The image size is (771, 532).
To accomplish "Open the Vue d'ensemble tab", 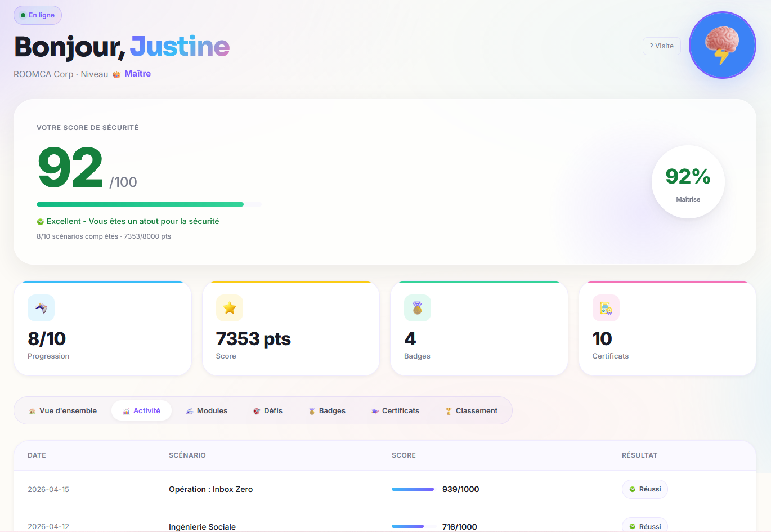I will pyautogui.click(x=63, y=411).
